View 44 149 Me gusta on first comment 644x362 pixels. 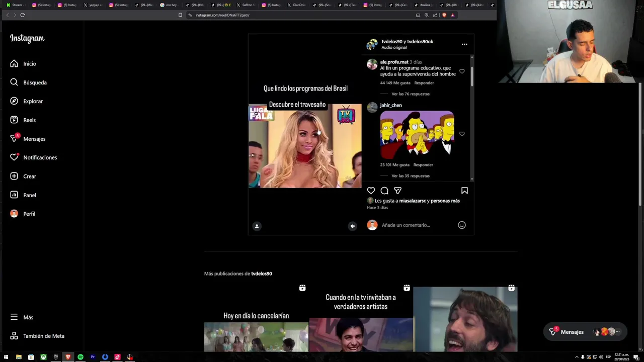[x=395, y=83]
